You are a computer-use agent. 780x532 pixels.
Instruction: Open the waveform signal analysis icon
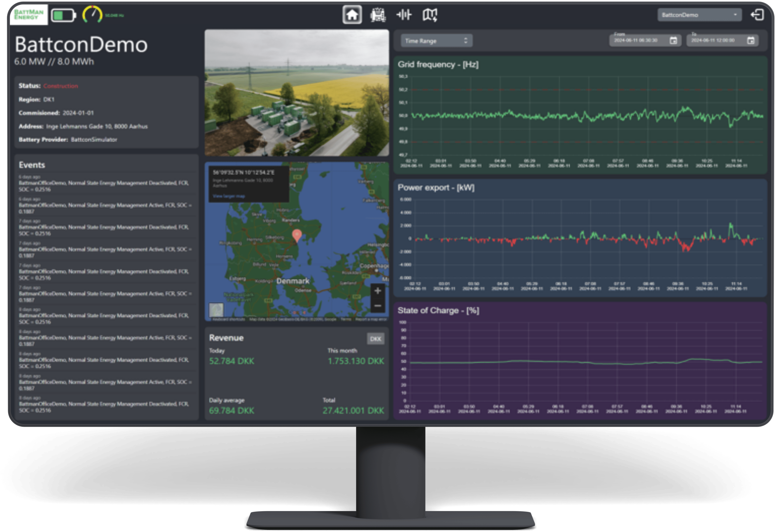(404, 15)
